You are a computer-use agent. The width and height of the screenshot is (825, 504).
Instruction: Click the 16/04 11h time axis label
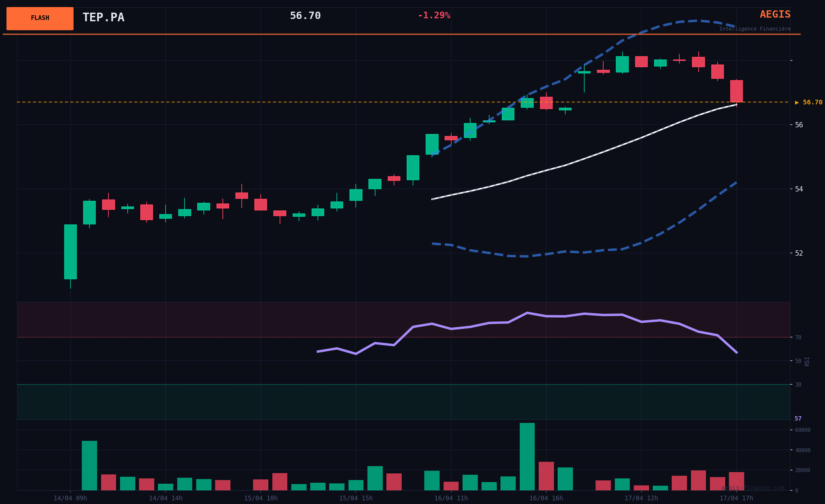(451, 498)
